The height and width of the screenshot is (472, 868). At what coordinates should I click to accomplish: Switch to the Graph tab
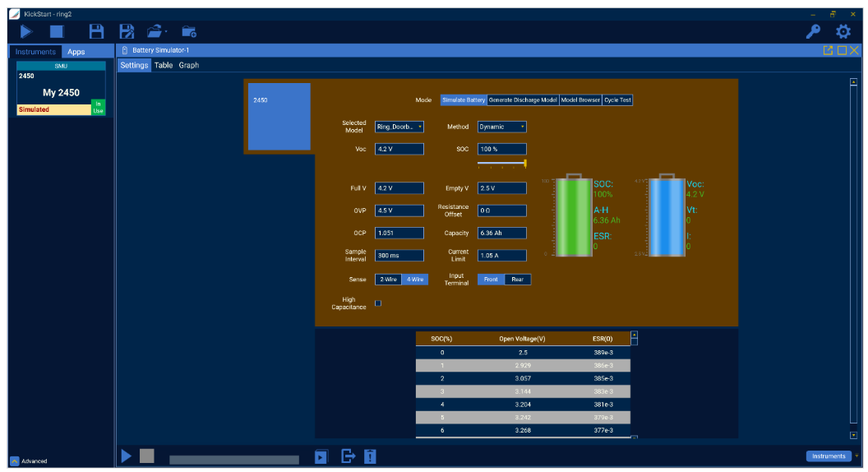pyautogui.click(x=189, y=65)
